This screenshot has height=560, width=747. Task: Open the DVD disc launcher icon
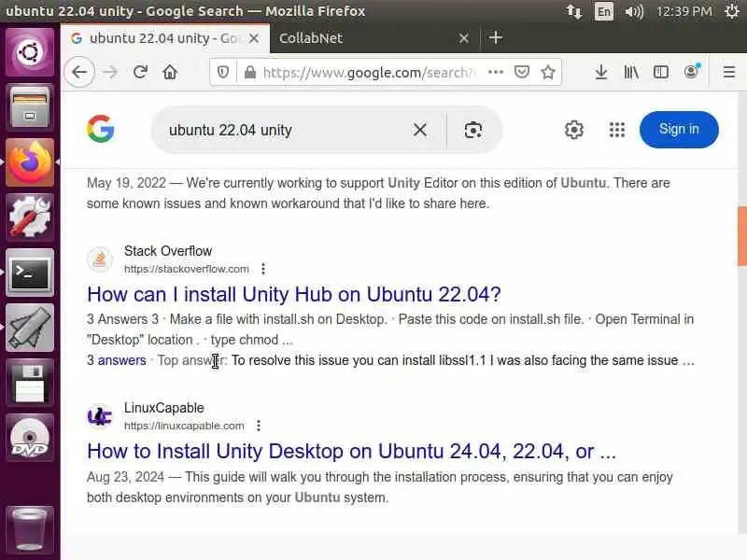click(30, 438)
